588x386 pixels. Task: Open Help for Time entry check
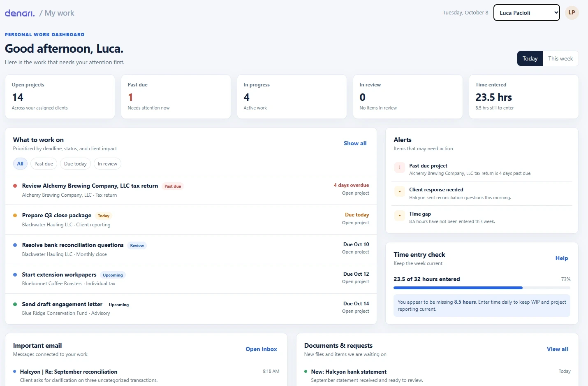pos(562,258)
